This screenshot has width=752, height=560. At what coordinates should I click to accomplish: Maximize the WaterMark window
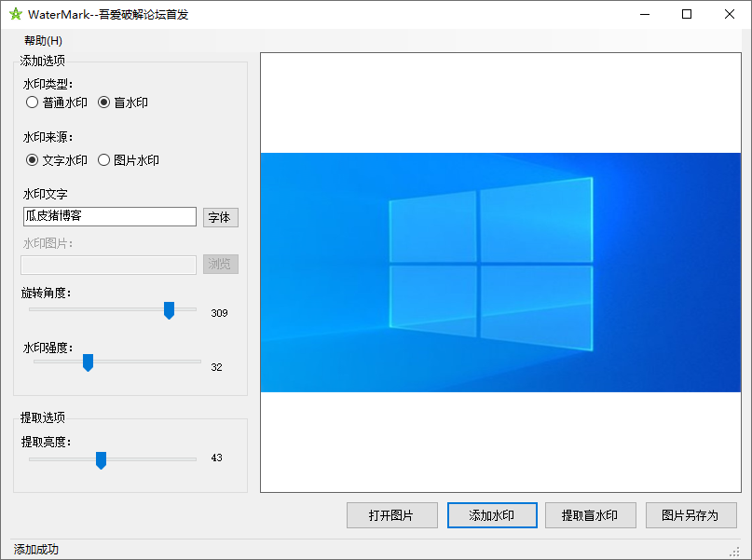686,14
